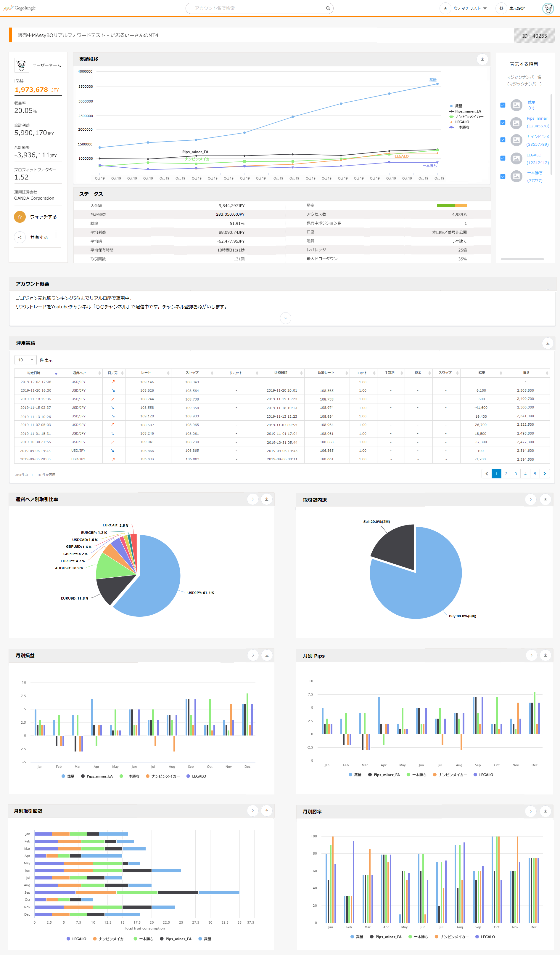560x955 pixels.
Task: Click the chevron in 月別 Pips header
Action: tap(531, 655)
